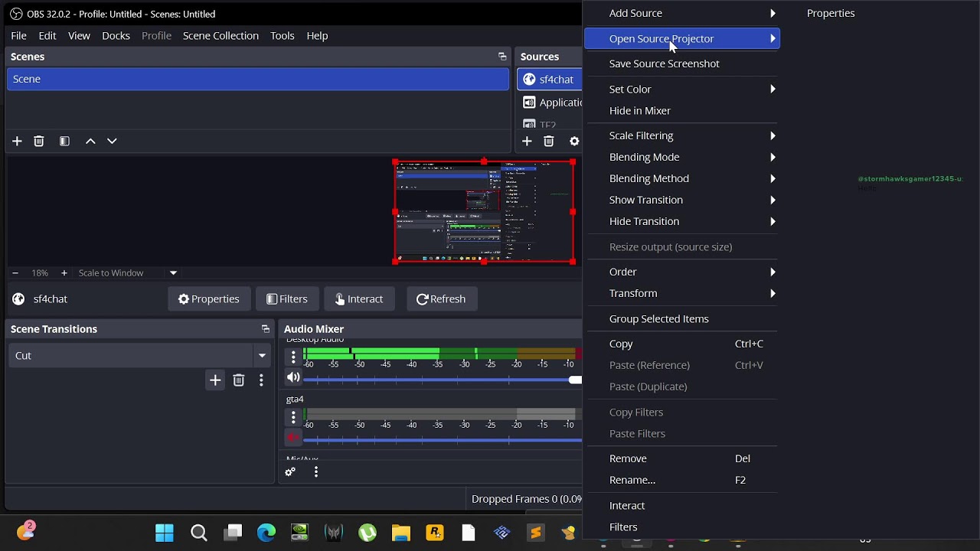This screenshot has width=980, height=551.
Task: Open the Tools menu
Action: coord(282,36)
